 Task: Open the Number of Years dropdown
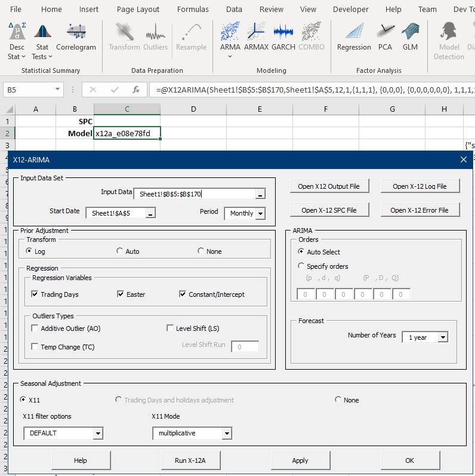[443, 337]
